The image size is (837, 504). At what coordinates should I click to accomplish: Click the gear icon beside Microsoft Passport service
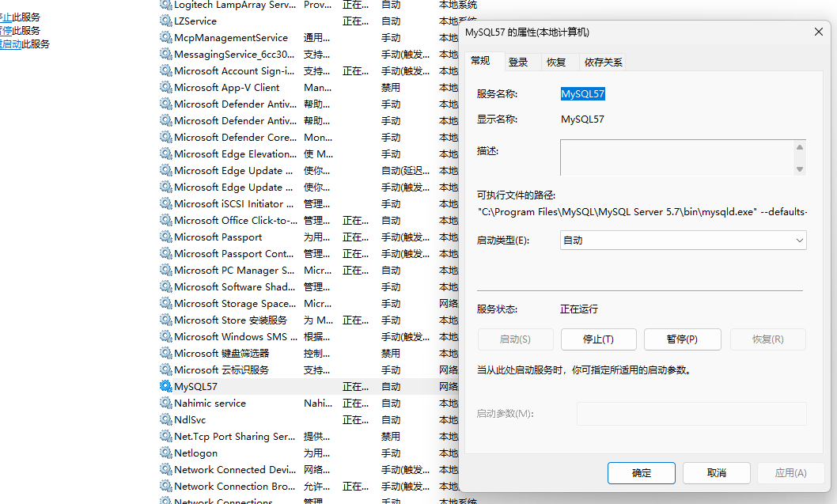pos(165,237)
